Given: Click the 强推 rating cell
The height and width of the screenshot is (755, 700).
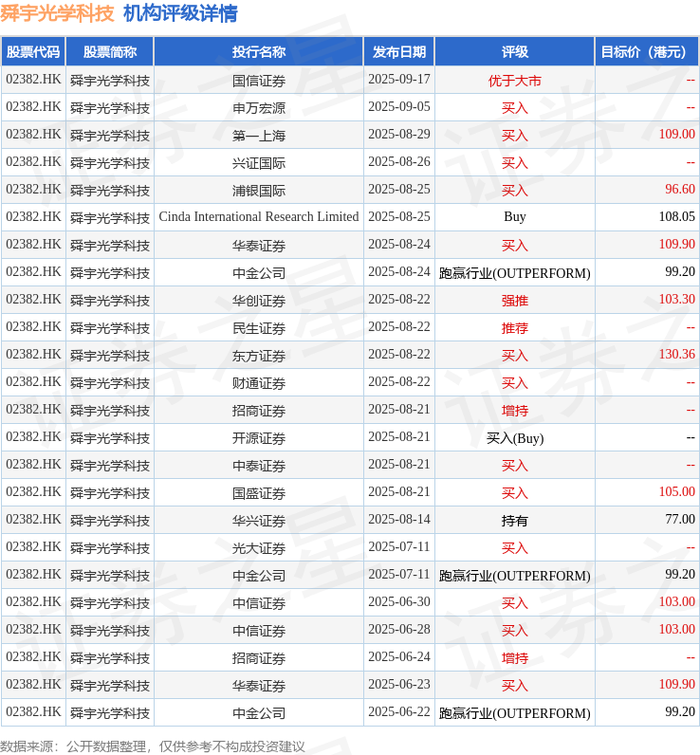Looking at the screenshot, I should [x=515, y=300].
